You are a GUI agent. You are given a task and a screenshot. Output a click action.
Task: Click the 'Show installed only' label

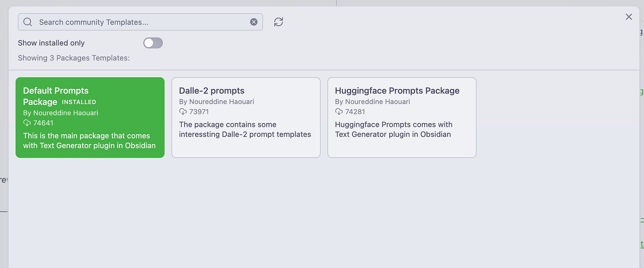pyautogui.click(x=51, y=43)
